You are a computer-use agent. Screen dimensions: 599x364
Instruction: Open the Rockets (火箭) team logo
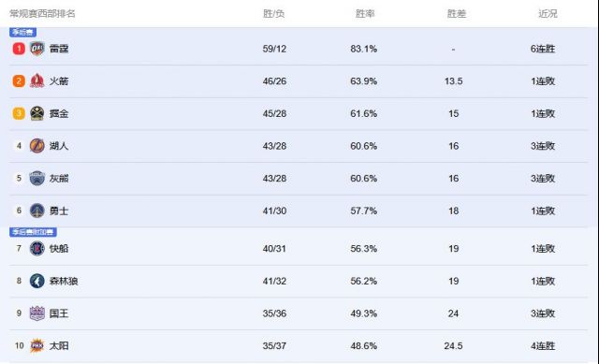(37, 81)
